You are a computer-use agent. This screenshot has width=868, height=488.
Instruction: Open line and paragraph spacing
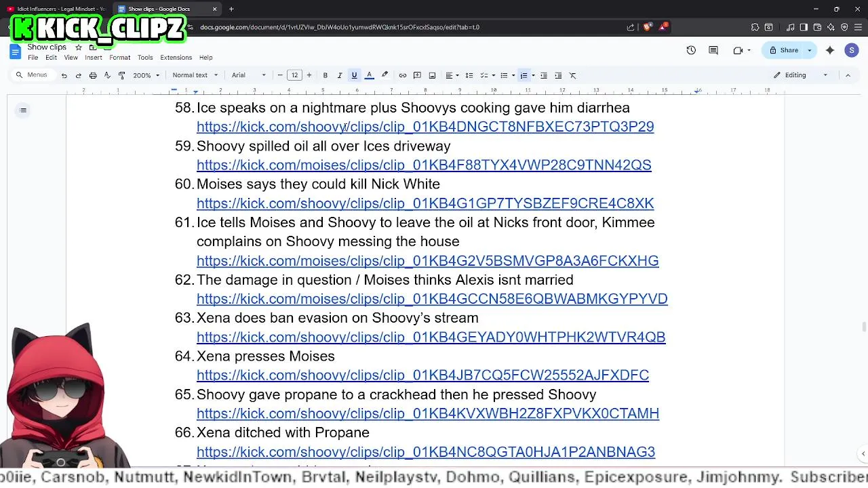tap(469, 75)
